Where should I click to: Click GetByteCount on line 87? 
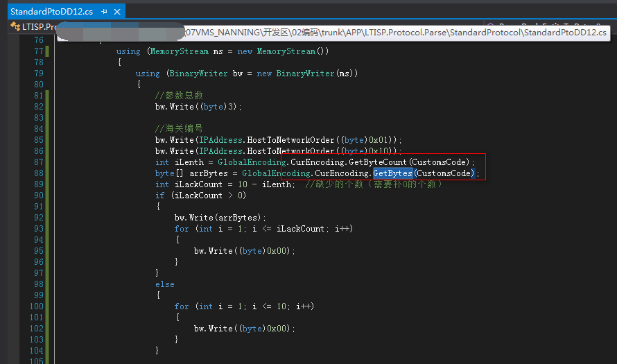click(x=377, y=162)
